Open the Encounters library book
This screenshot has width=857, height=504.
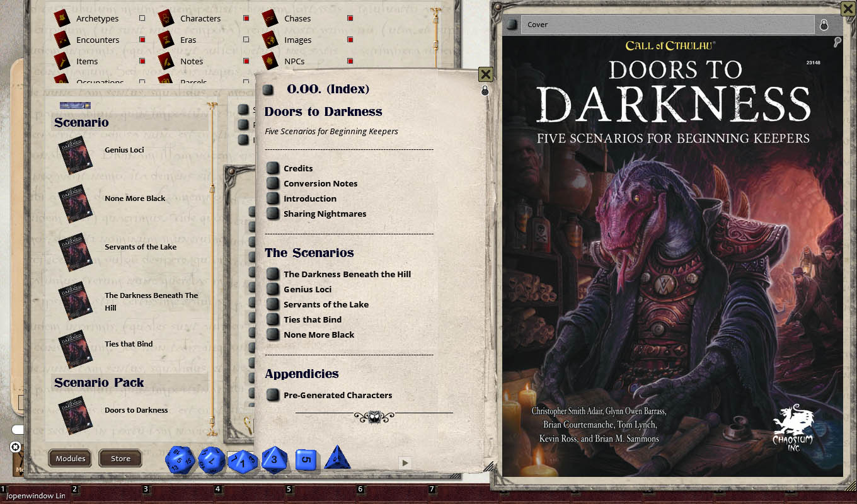[63, 39]
